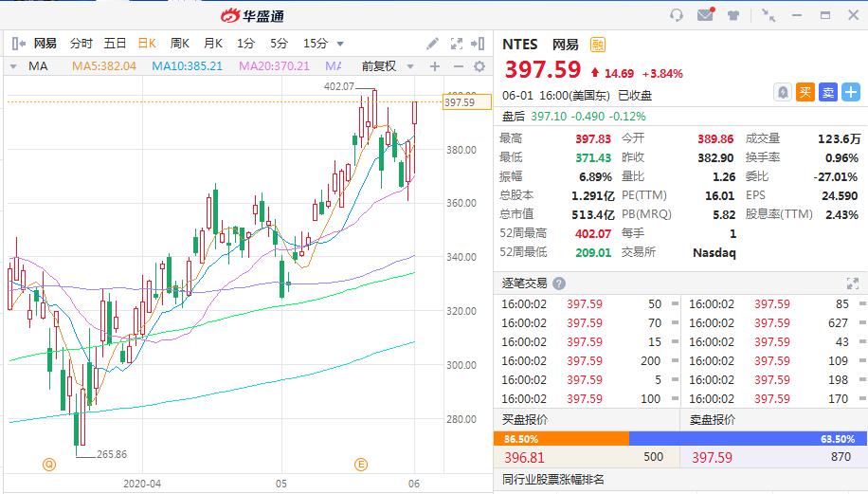Click the NTES ticker symbol

[520, 45]
